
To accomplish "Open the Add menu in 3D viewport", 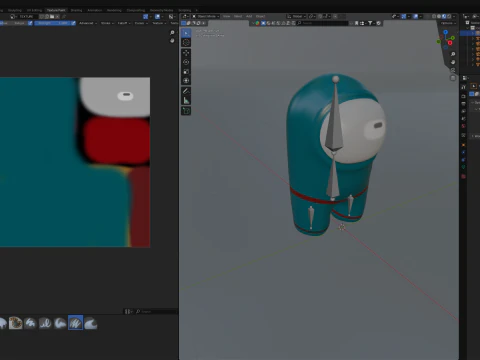I will coord(249,16).
